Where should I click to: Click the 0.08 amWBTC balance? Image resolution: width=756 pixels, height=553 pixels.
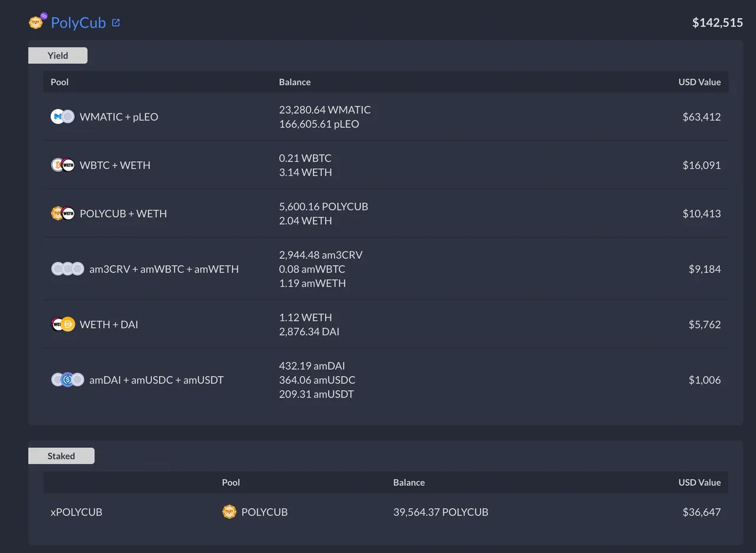[x=312, y=269]
